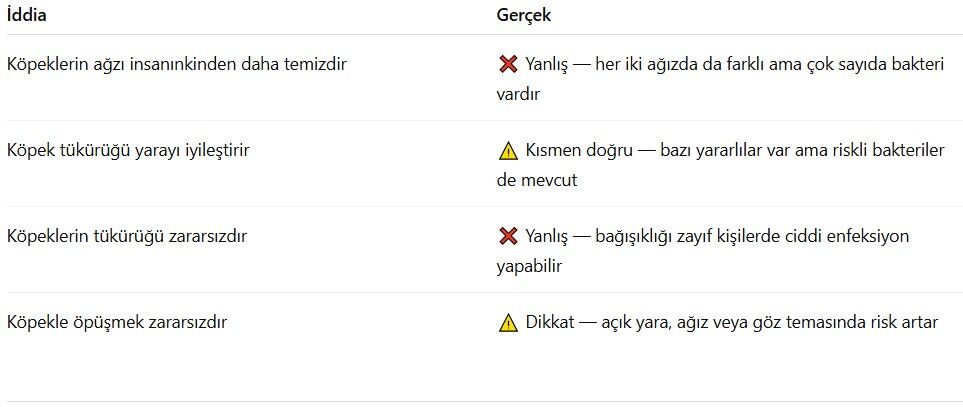Image resolution: width=963 pixels, height=407 pixels.
Task: Click the "Gerçek" column header
Action: (x=524, y=16)
